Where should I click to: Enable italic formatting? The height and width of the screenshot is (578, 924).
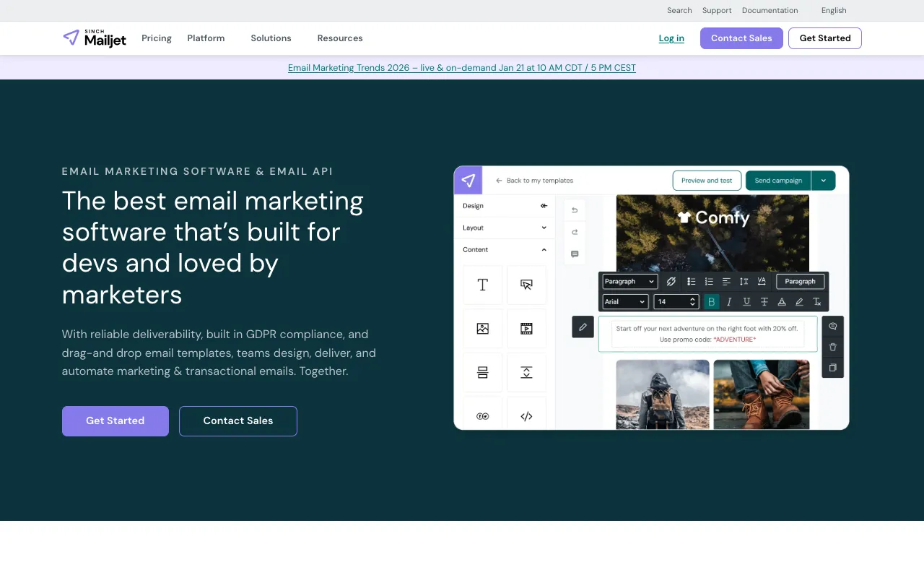coord(728,302)
